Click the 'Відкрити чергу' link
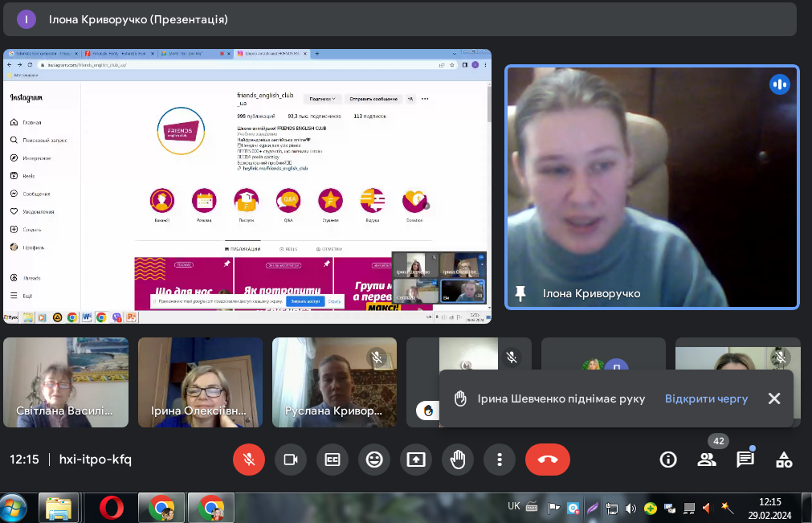 coord(706,398)
